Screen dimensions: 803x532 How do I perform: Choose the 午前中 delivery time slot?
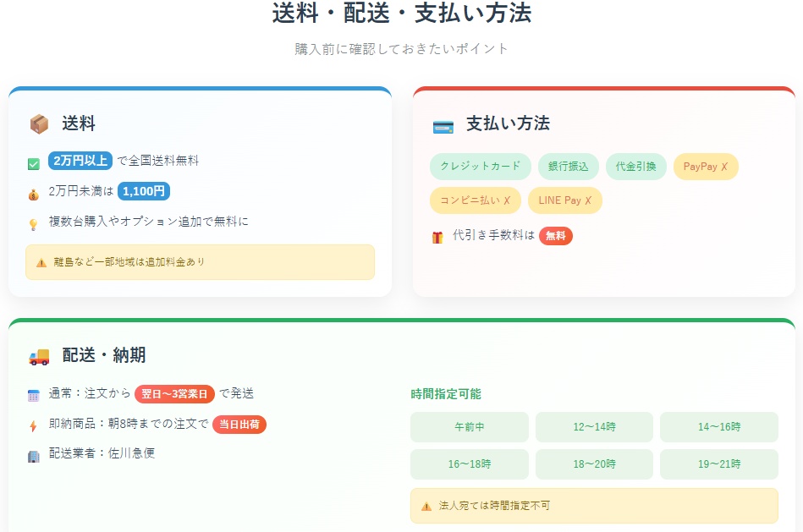469,427
